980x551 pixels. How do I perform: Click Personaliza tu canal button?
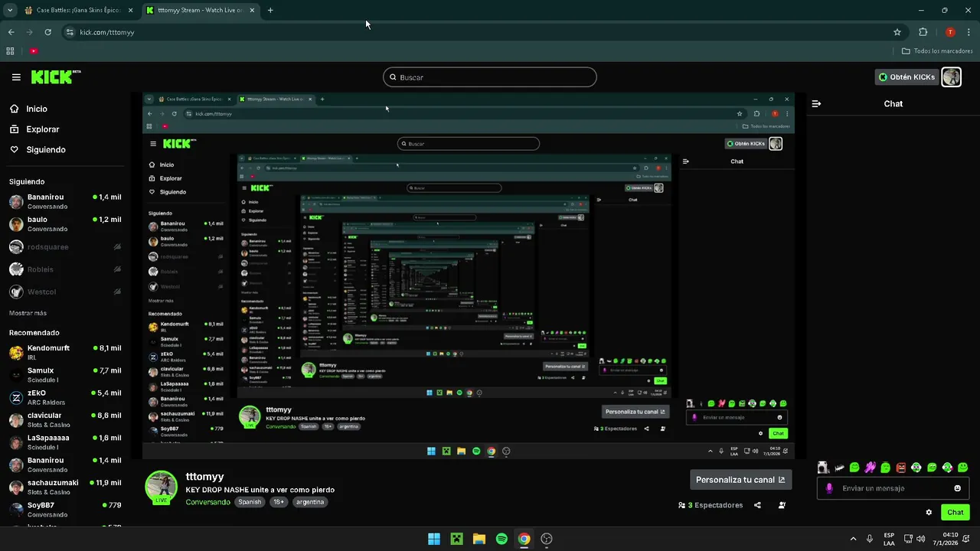point(740,480)
